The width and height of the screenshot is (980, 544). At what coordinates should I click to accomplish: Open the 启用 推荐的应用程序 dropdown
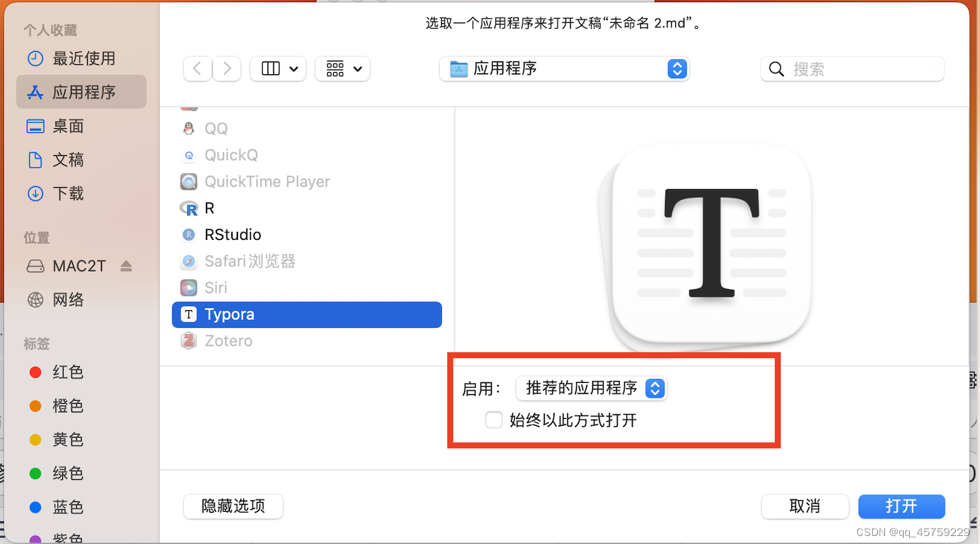pyautogui.click(x=592, y=388)
